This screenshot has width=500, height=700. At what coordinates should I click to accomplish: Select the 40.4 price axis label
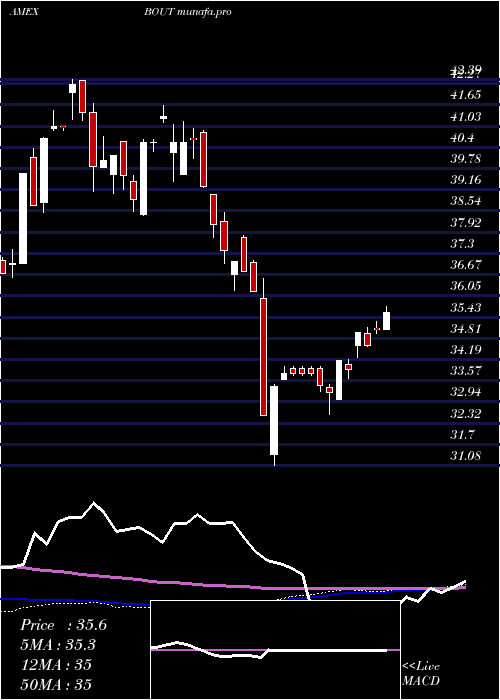pos(462,138)
